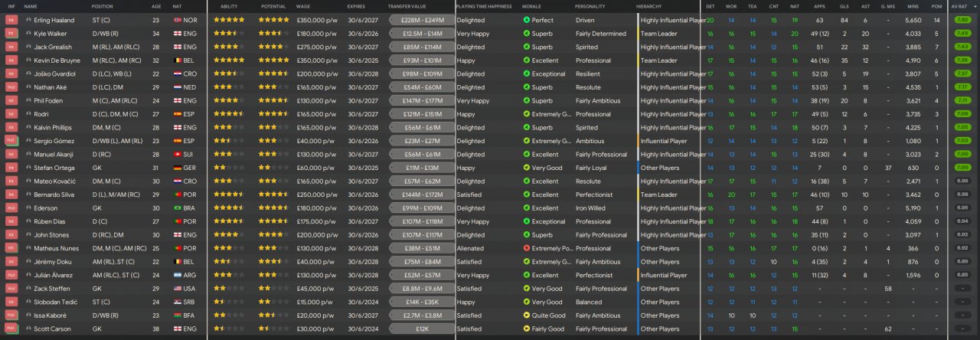Sort table by WAGE column header
The width and height of the screenshot is (980, 340).
pos(303,6)
